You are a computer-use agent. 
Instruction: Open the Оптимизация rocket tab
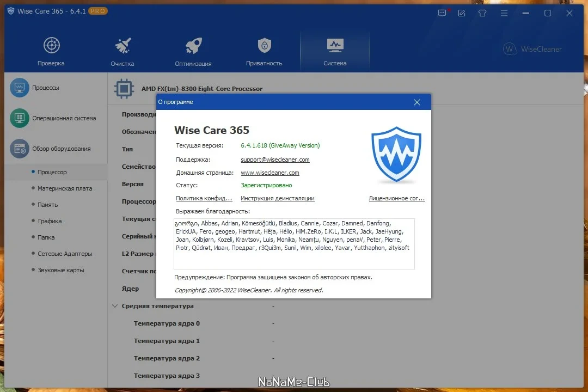[193, 51]
